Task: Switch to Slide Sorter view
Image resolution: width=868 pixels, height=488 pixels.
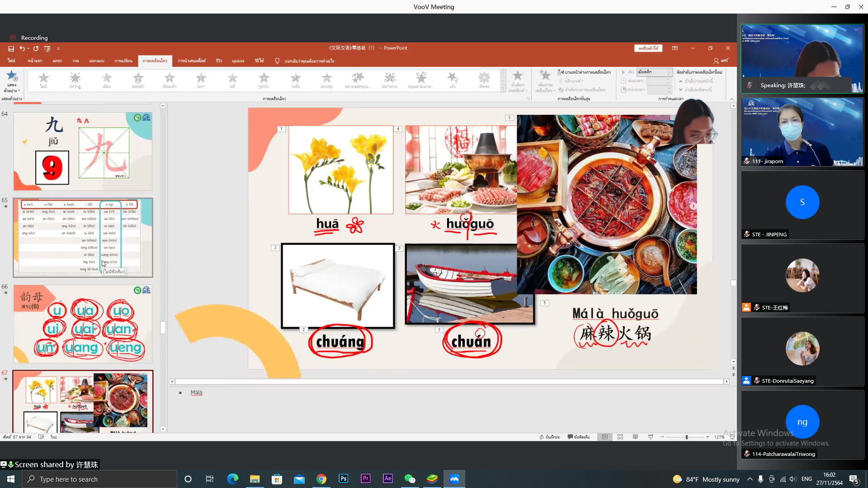Action: [620, 437]
